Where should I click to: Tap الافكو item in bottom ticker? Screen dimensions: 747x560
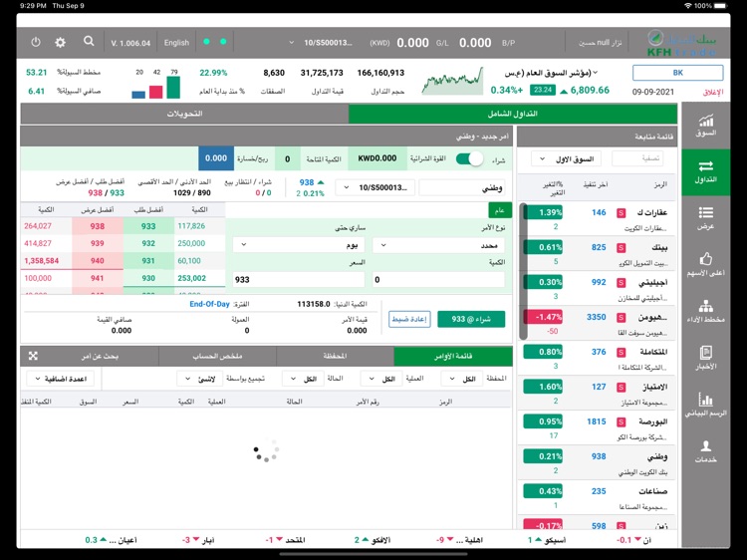tap(373, 540)
